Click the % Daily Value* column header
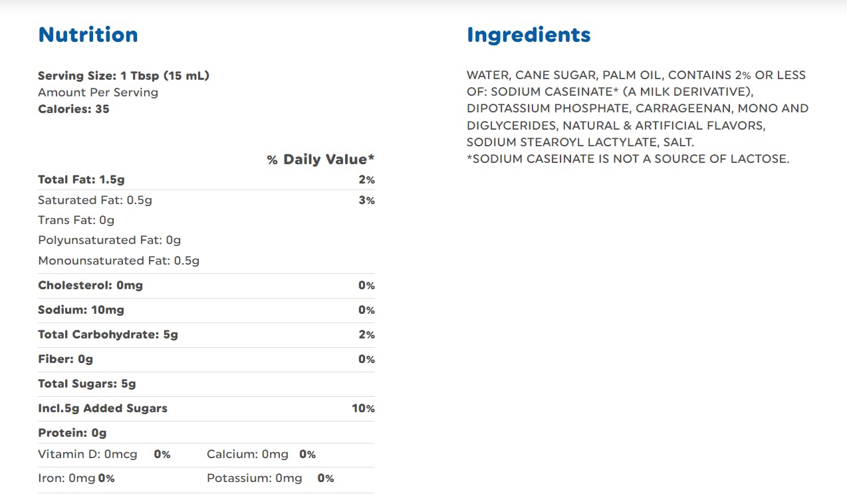 pyautogui.click(x=320, y=160)
